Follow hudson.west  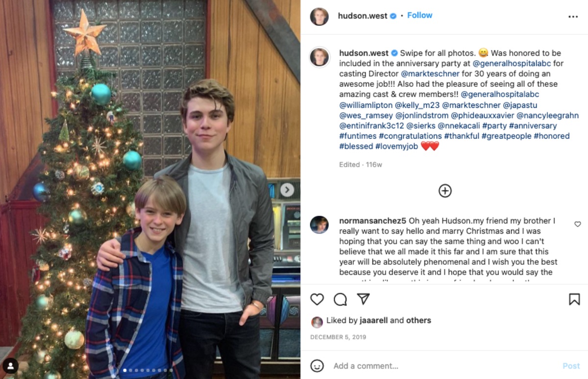click(420, 15)
